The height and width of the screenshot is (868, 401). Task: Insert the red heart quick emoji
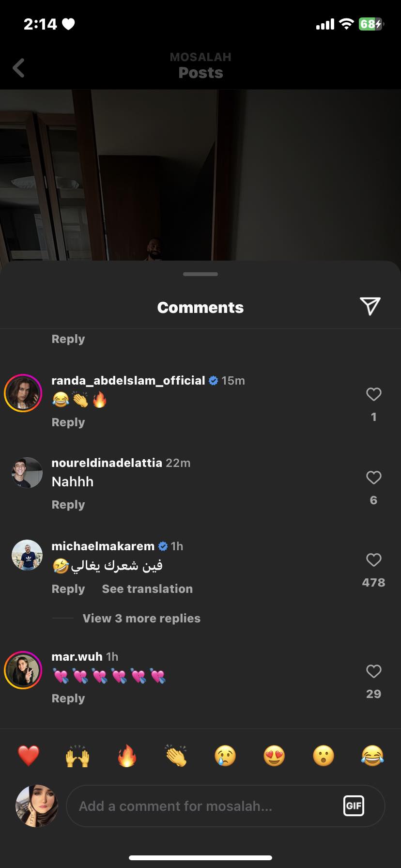coord(29,756)
